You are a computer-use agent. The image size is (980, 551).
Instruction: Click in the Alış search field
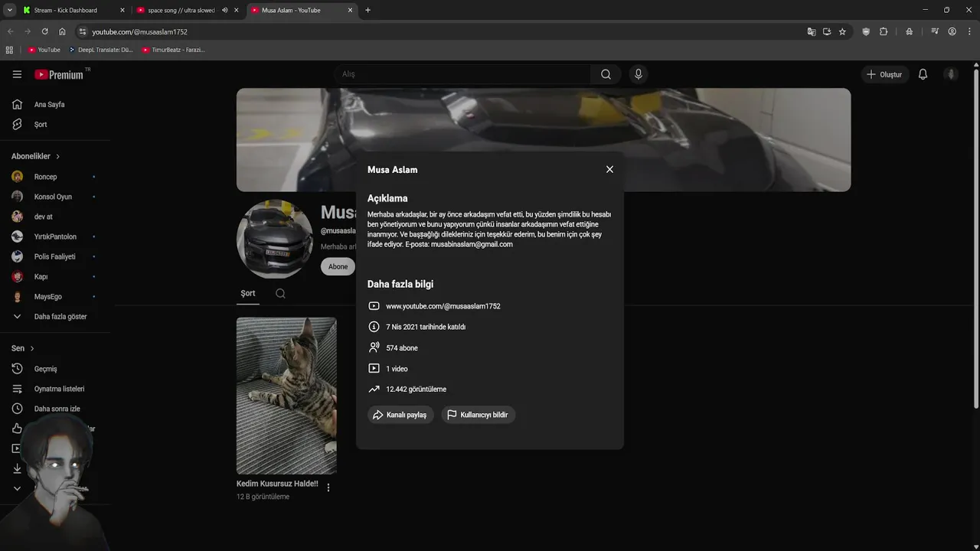pos(462,74)
